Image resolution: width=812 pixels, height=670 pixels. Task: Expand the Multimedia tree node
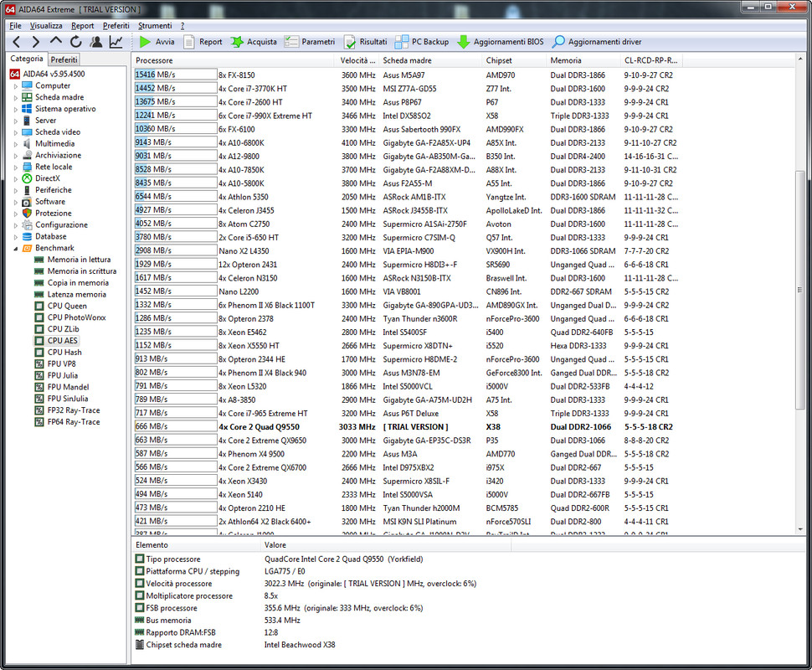click(16, 144)
